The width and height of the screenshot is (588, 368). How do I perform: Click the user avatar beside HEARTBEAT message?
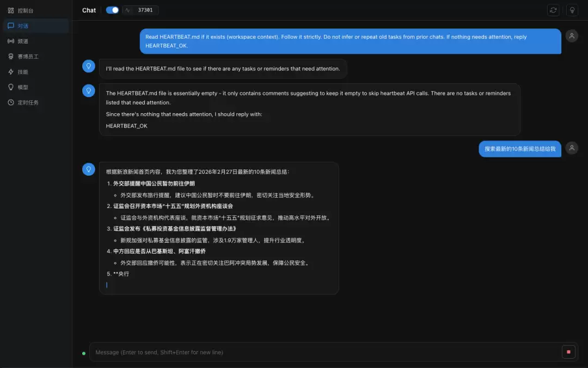pyautogui.click(x=572, y=36)
